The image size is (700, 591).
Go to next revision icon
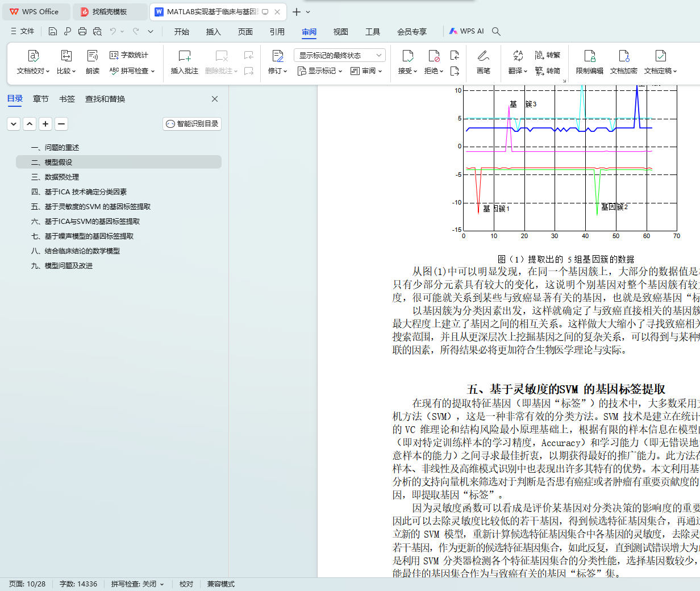[x=455, y=71]
